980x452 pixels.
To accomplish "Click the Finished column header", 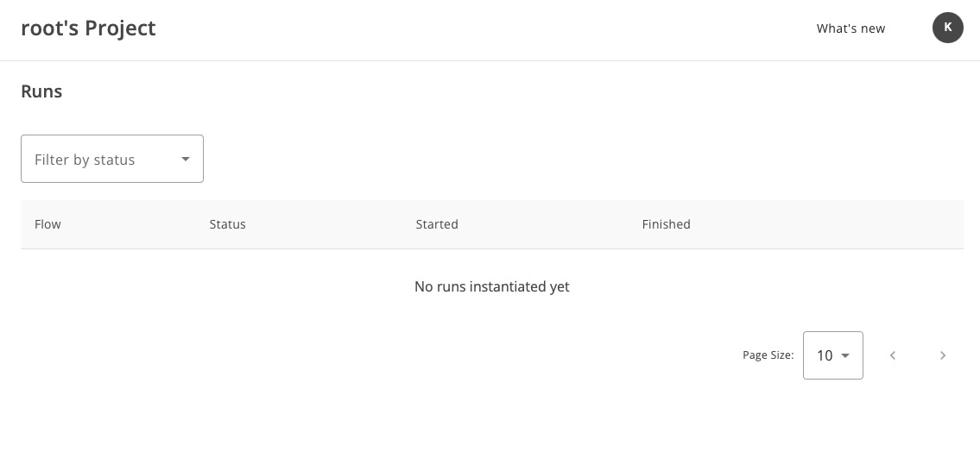I will (x=666, y=224).
